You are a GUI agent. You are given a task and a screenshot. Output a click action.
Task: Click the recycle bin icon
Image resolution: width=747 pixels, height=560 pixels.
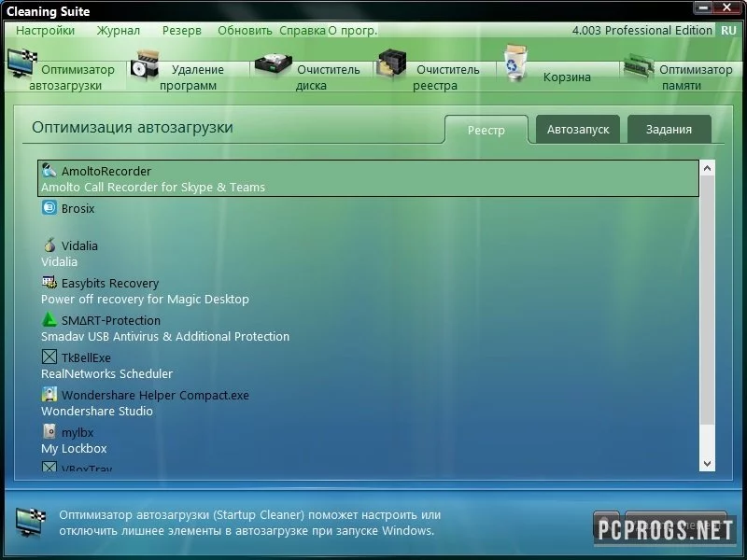coord(516,63)
